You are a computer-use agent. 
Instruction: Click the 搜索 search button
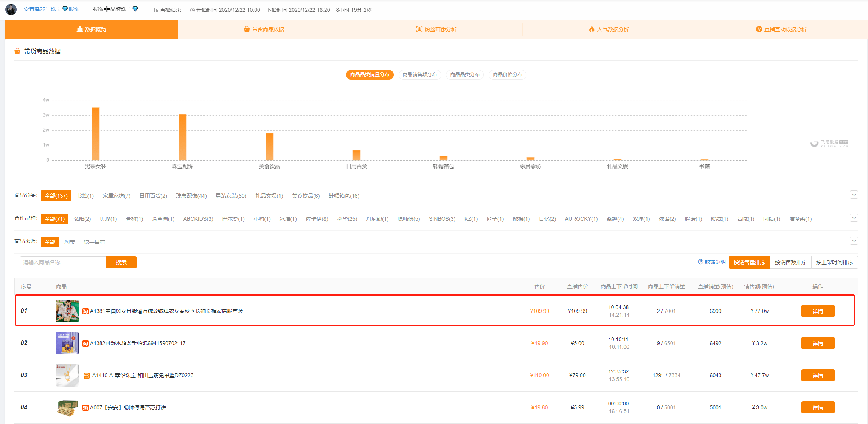121,262
